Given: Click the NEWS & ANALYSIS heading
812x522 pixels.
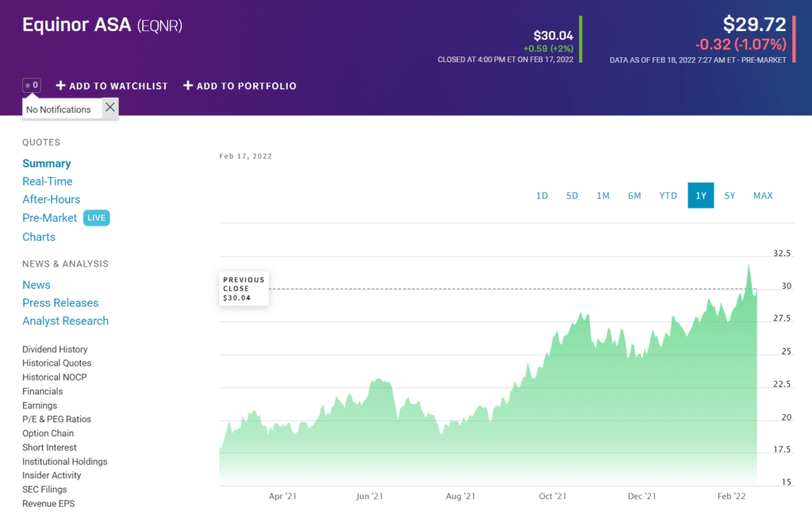Looking at the screenshot, I should [x=65, y=264].
